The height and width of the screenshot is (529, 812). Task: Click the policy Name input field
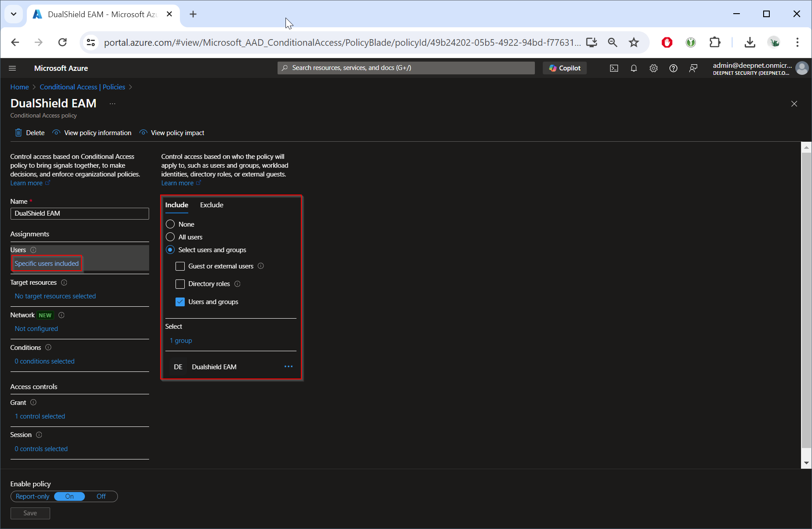click(80, 213)
